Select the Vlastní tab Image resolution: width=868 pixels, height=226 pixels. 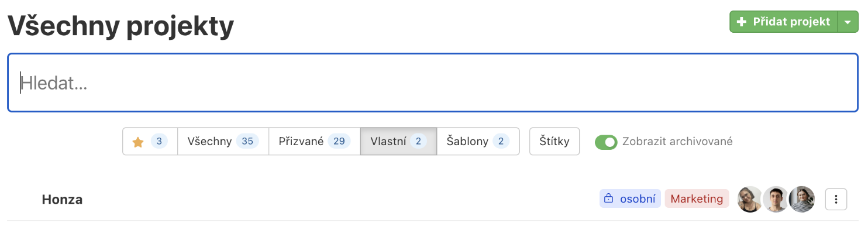[399, 141]
